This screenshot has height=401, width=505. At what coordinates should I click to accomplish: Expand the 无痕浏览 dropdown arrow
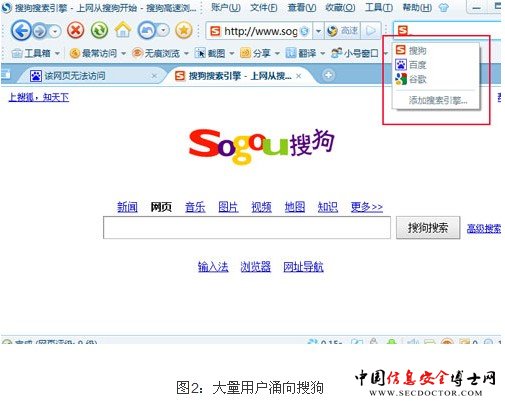click(186, 53)
